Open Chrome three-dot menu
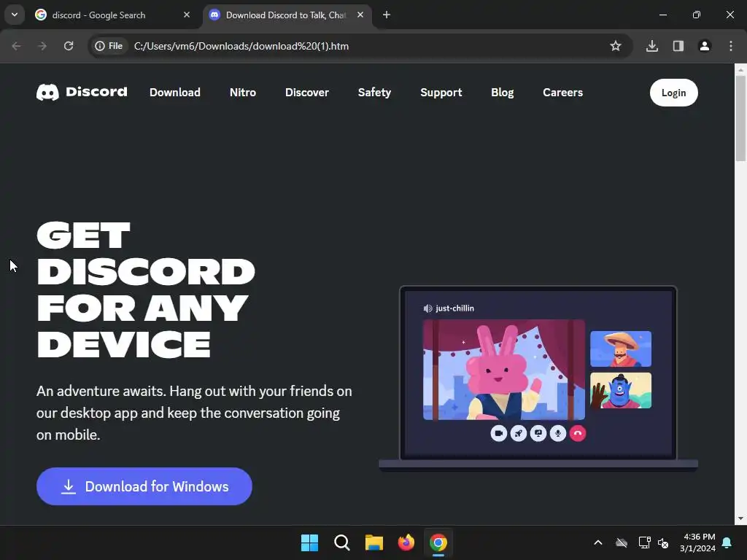The width and height of the screenshot is (747, 560). 731,46
